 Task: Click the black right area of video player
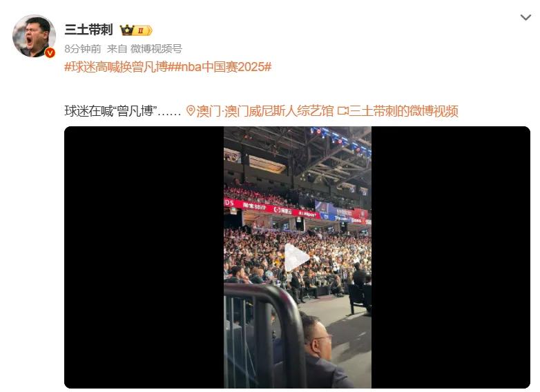pyautogui.click(x=450, y=257)
